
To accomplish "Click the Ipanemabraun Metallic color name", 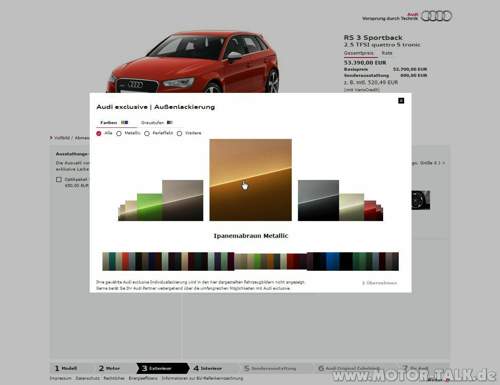I will pos(251,236).
